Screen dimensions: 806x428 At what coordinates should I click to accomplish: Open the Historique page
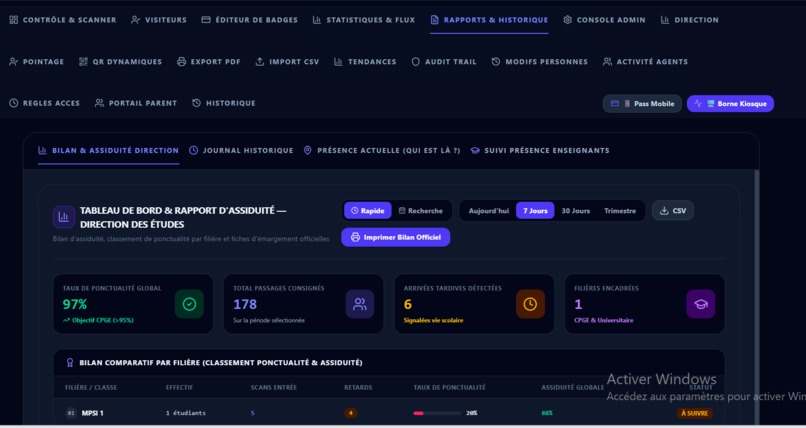coord(224,103)
